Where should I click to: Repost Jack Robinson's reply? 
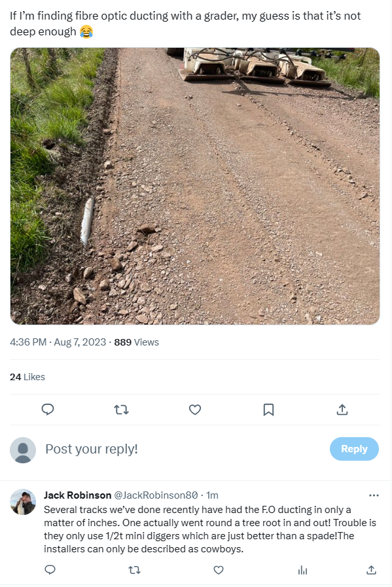[x=134, y=570]
